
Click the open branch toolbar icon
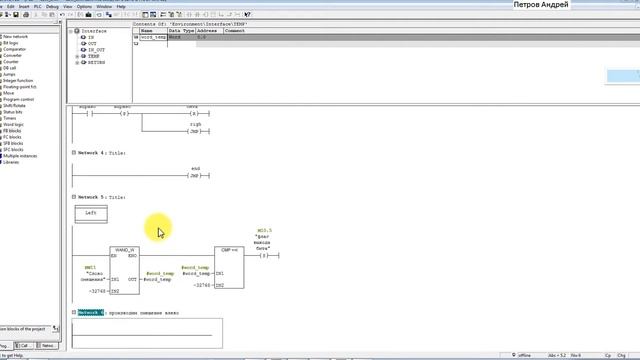click(x=221, y=15)
